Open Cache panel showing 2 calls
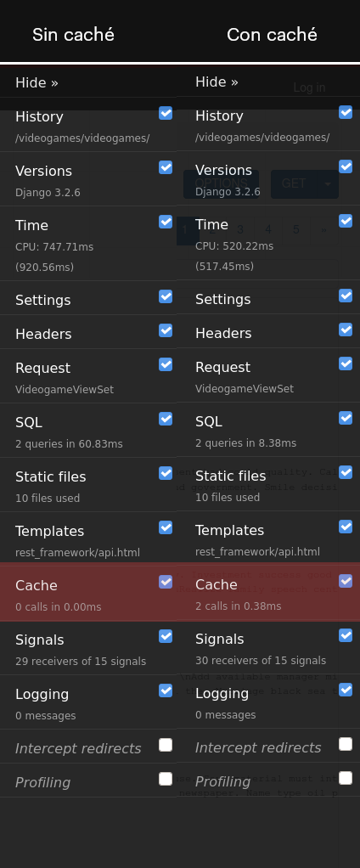360x868 pixels. coord(217,584)
